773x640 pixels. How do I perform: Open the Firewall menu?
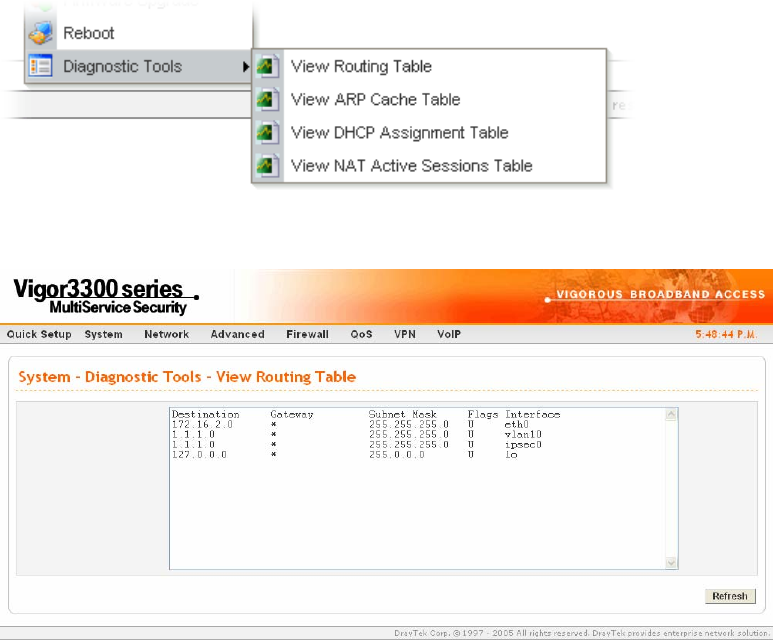(307, 334)
